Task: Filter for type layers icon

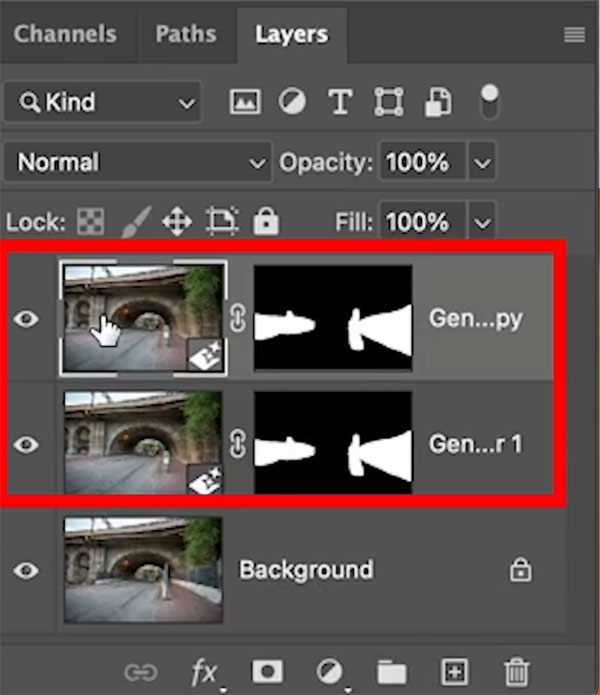Action: 340,102
